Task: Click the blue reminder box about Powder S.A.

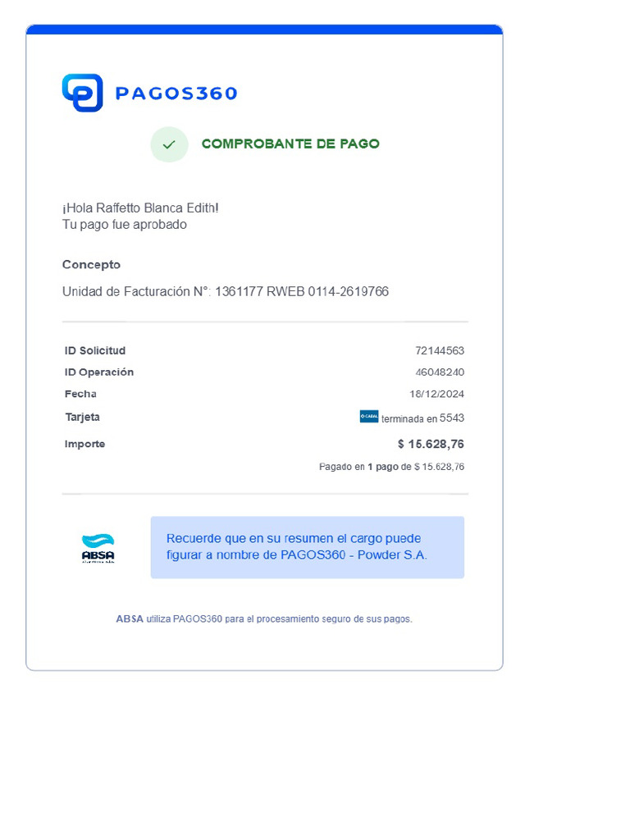Action: click(307, 547)
